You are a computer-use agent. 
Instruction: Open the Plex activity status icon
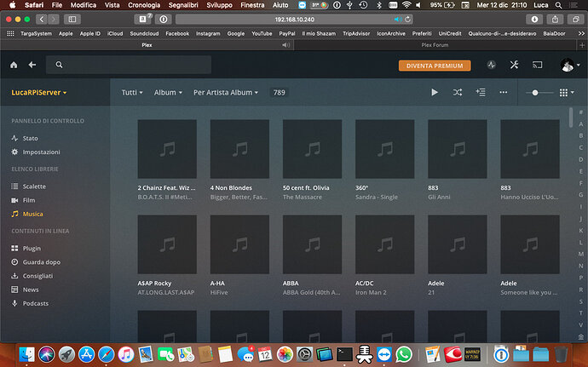(491, 65)
